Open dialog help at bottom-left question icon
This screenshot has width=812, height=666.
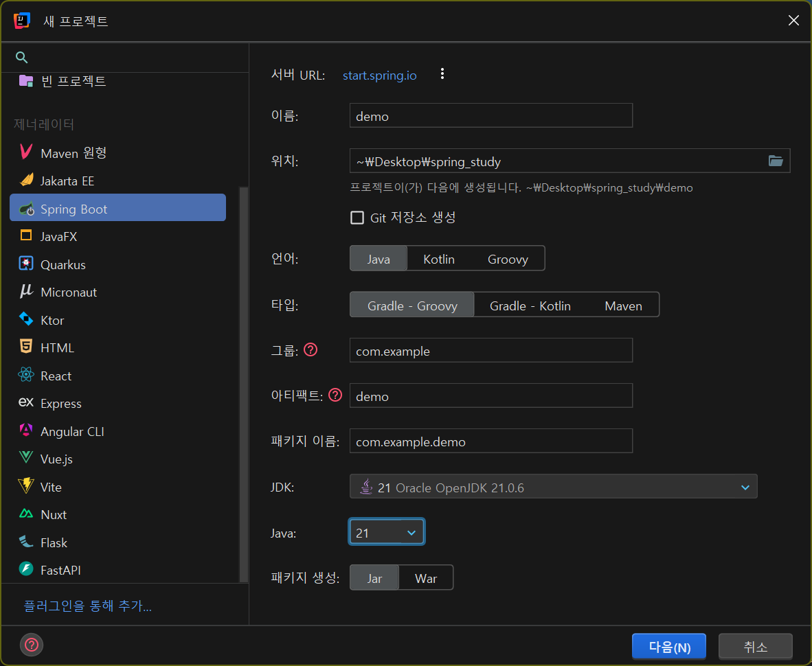tap(32, 645)
